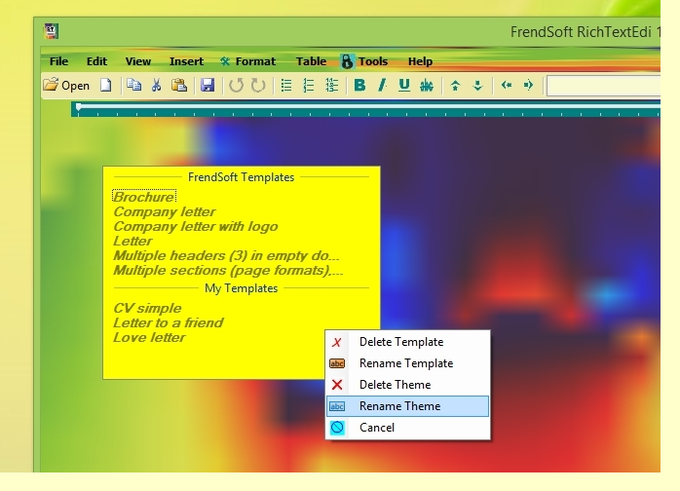
Task: Choose Delete Theme from context menu
Action: tap(408, 385)
